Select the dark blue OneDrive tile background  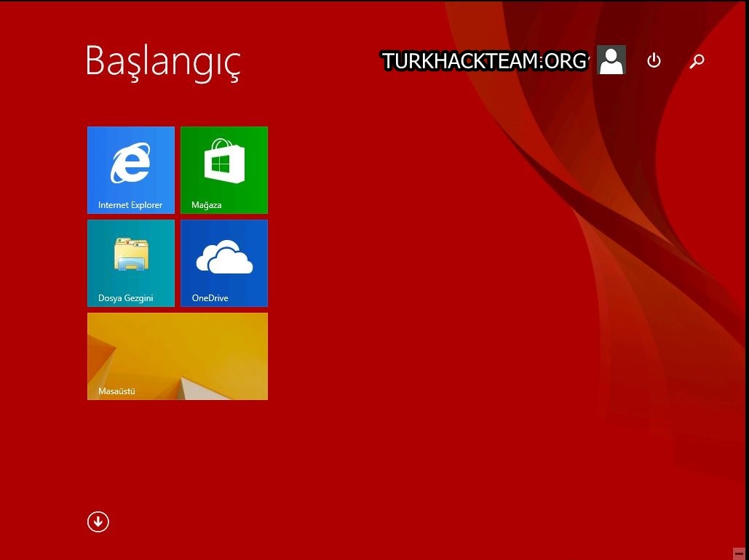pyautogui.click(x=224, y=263)
